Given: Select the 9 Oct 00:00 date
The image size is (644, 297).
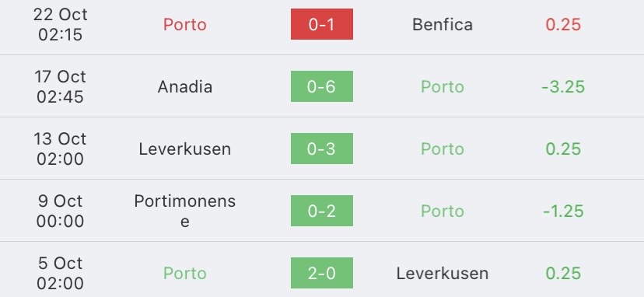Looking at the screenshot, I should [61, 211].
